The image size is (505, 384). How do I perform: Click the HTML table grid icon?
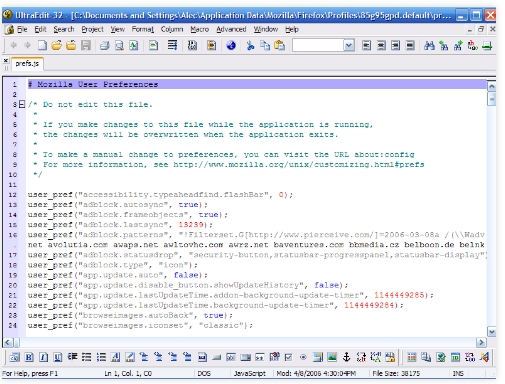point(412,357)
